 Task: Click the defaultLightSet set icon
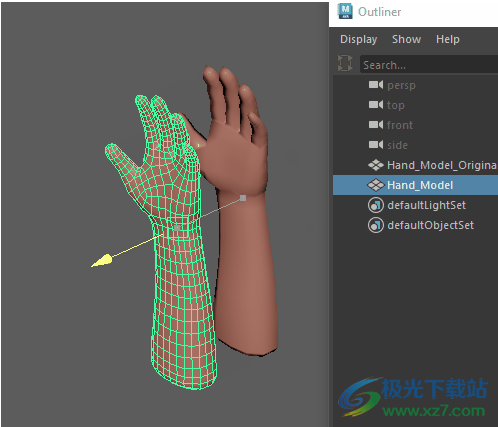tap(376, 205)
